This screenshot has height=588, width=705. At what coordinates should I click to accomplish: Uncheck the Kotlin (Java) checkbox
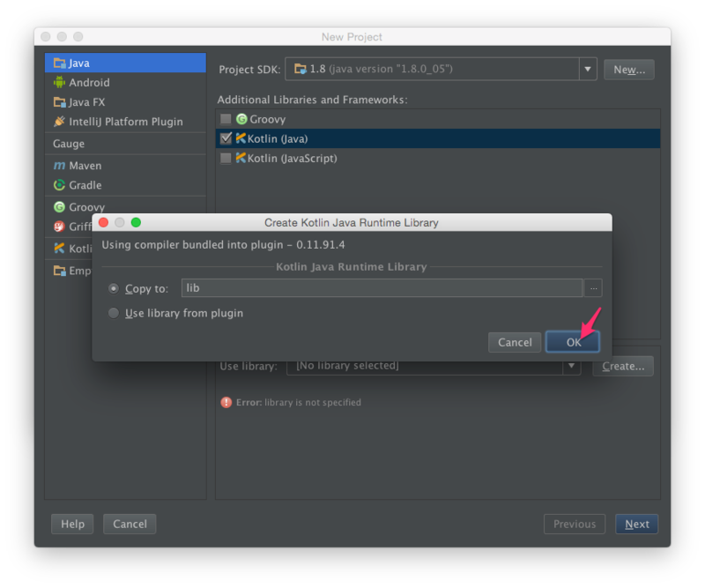tap(226, 138)
